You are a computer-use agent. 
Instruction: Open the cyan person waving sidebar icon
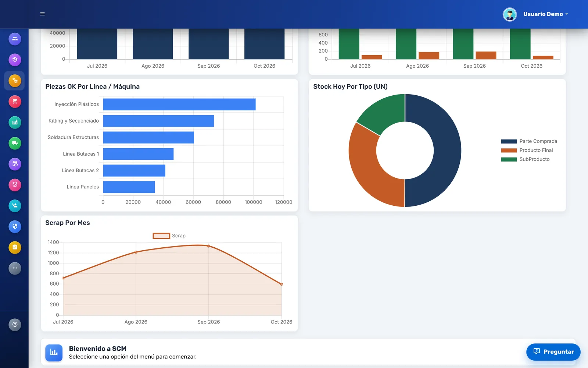[x=15, y=206]
